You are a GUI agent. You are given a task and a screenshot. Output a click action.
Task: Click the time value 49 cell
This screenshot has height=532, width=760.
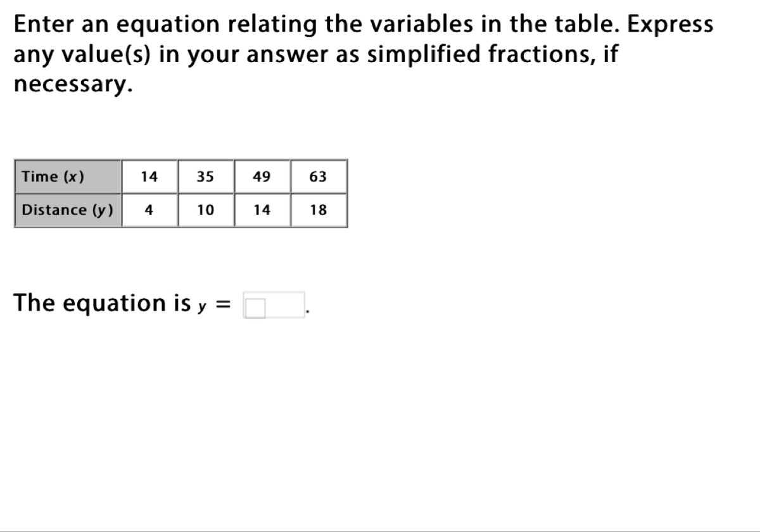tap(262, 177)
